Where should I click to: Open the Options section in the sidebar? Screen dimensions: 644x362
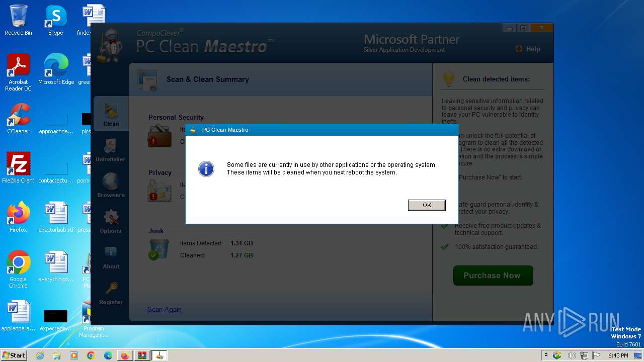111,222
